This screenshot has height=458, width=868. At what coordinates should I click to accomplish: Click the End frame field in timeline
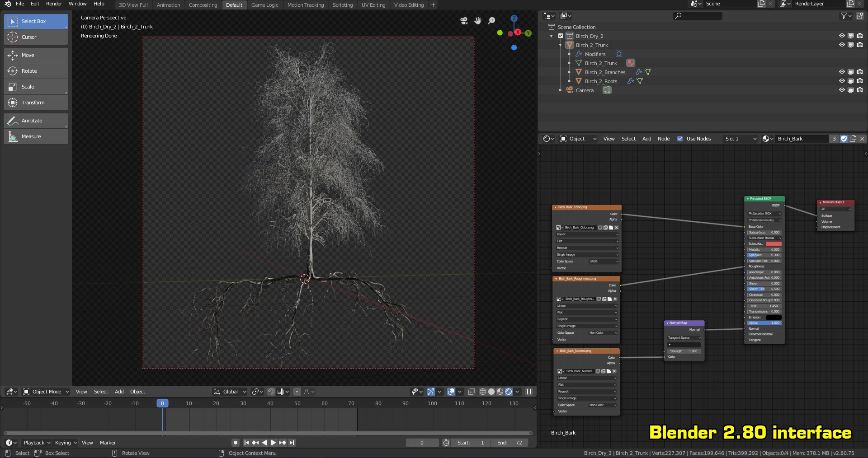pos(509,443)
